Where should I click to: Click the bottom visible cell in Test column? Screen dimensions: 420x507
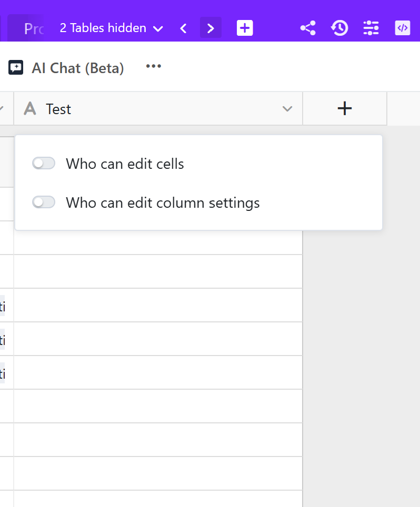[x=158, y=499]
